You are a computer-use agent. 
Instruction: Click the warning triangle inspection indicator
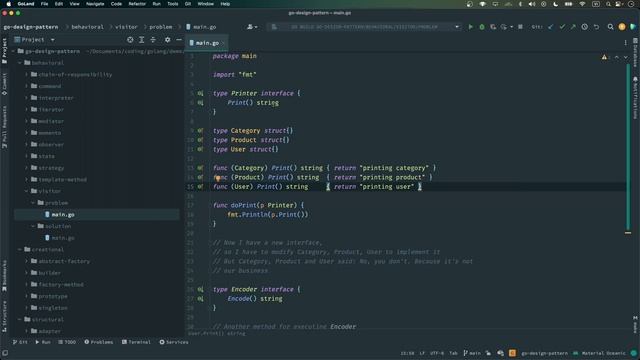[x=604, y=57]
